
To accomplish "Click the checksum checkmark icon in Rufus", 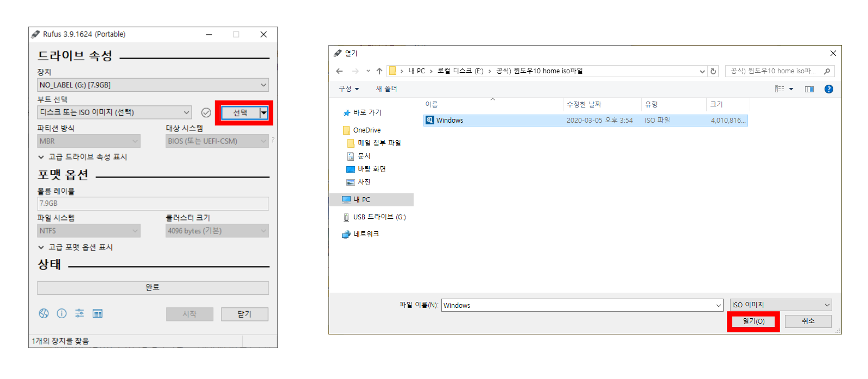I will 206,112.
